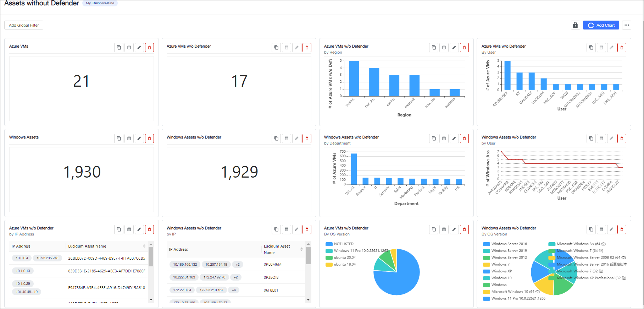Viewport: 644px width, 309px height.
Task: Toggle Windows 7 legend entry
Action: [496, 264]
